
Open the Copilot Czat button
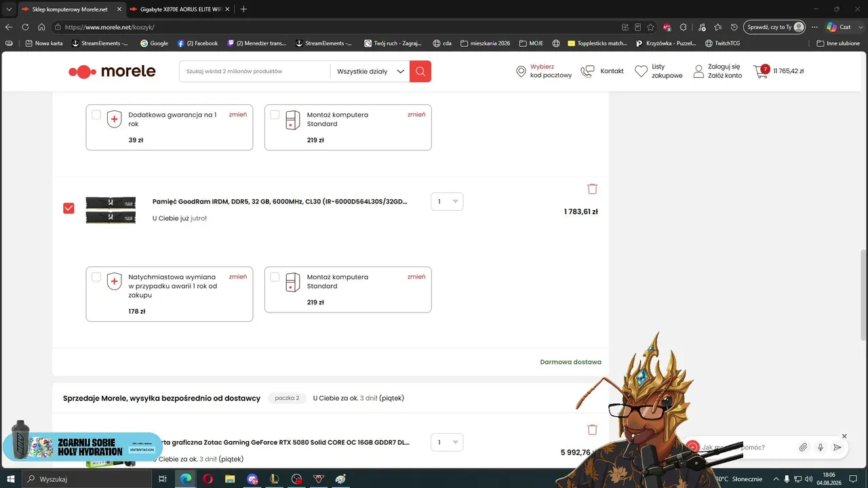coord(839,27)
